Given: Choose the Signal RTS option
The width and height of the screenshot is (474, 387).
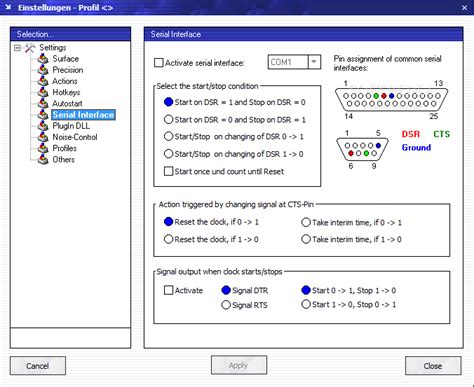Looking at the screenshot, I should click(x=226, y=305).
